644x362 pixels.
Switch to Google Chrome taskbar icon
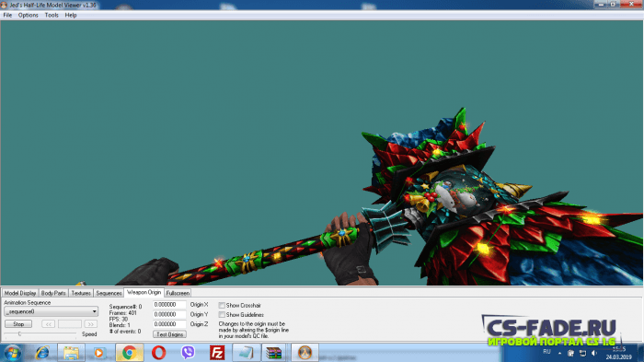coord(130,353)
